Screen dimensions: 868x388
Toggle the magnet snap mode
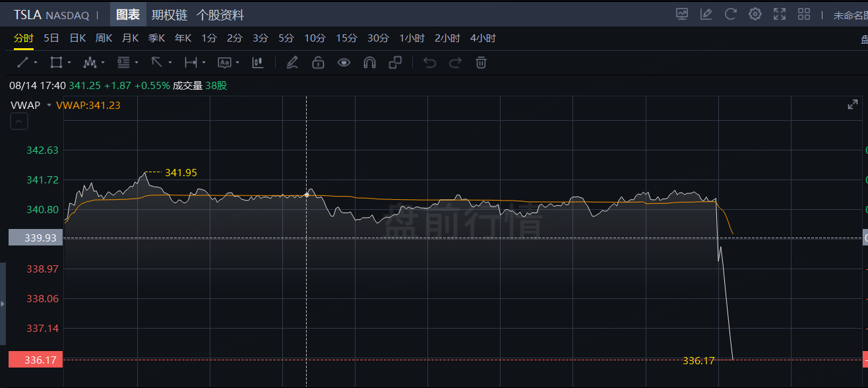369,63
